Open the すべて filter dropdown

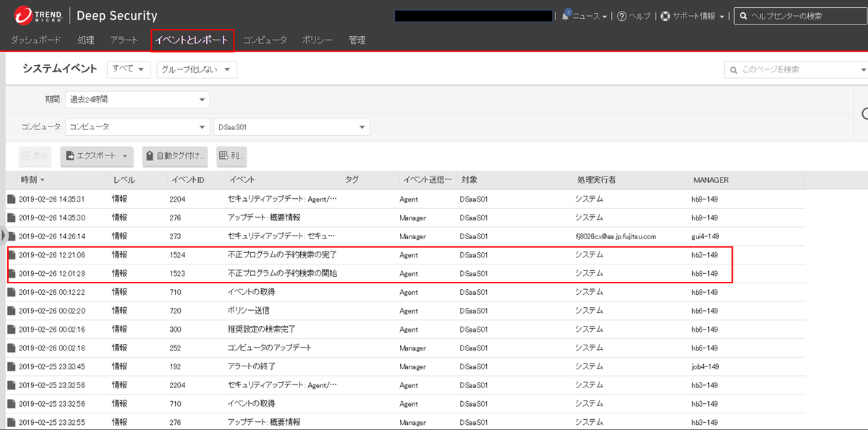click(129, 69)
